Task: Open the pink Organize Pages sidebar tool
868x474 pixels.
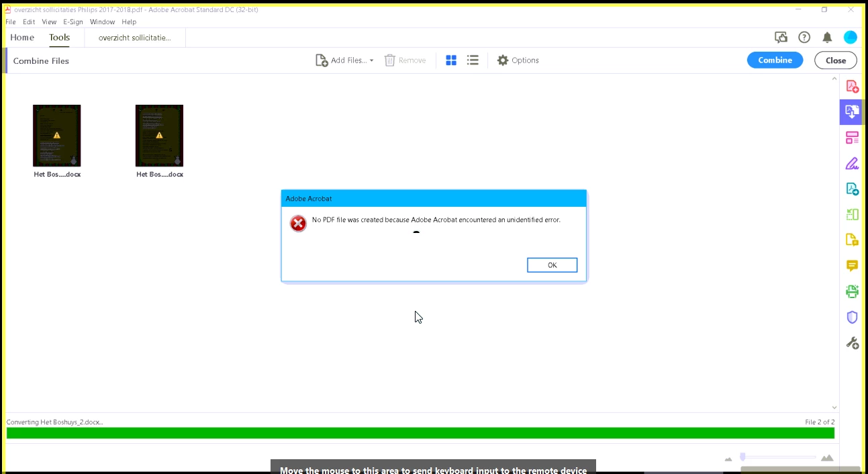Action: pyautogui.click(x=852, y=138)
